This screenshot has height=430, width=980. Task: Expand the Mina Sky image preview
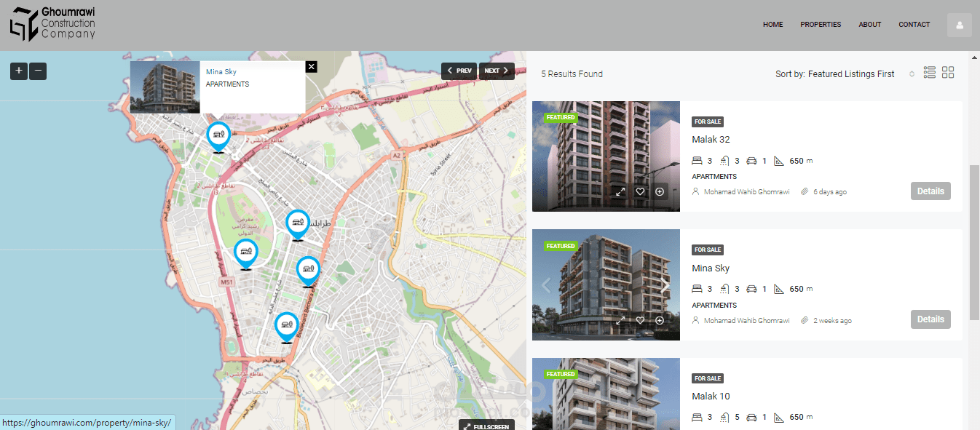[x=620, y=320]
